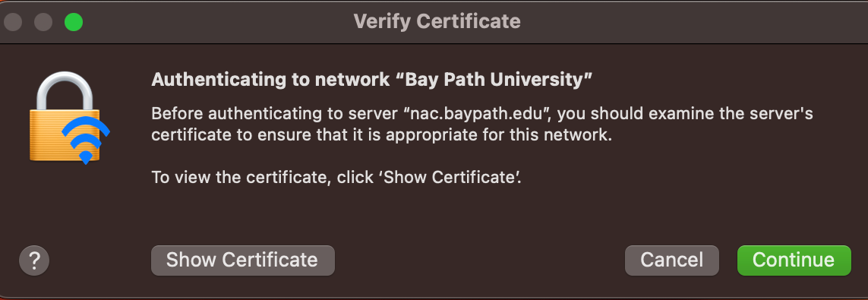This screenshot has height=300, width=868.
Task: Click the "Before authenticating to server" phrase
Action: pos(275,114)
